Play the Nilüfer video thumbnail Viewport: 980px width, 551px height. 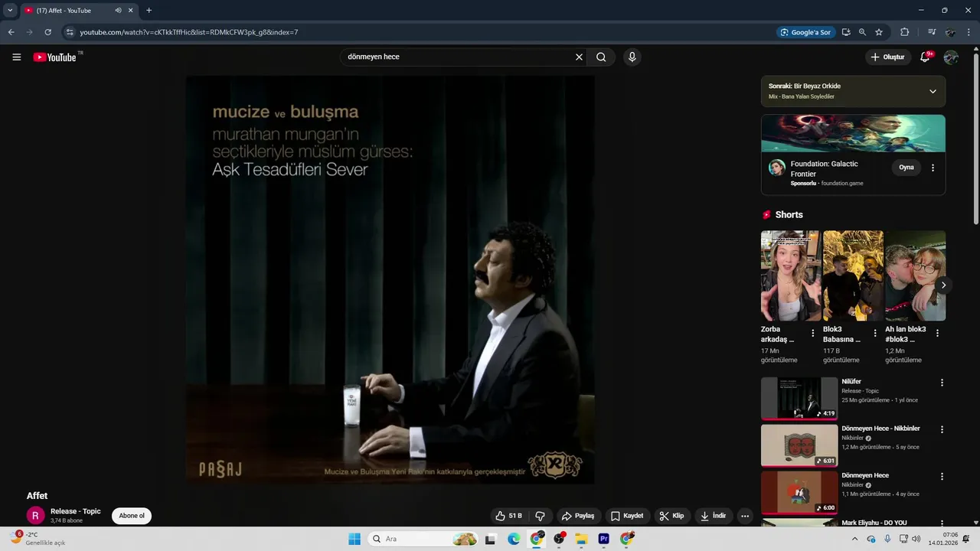[799, 398]
